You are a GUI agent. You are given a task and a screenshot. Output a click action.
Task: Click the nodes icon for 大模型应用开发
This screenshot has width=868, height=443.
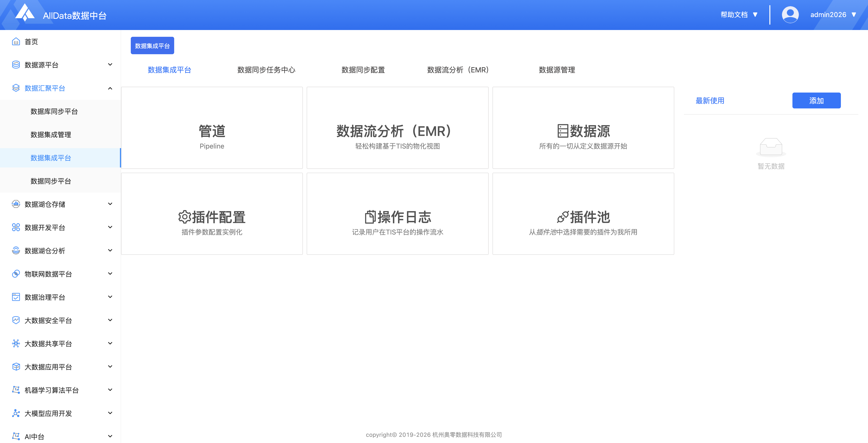(16, 413)
